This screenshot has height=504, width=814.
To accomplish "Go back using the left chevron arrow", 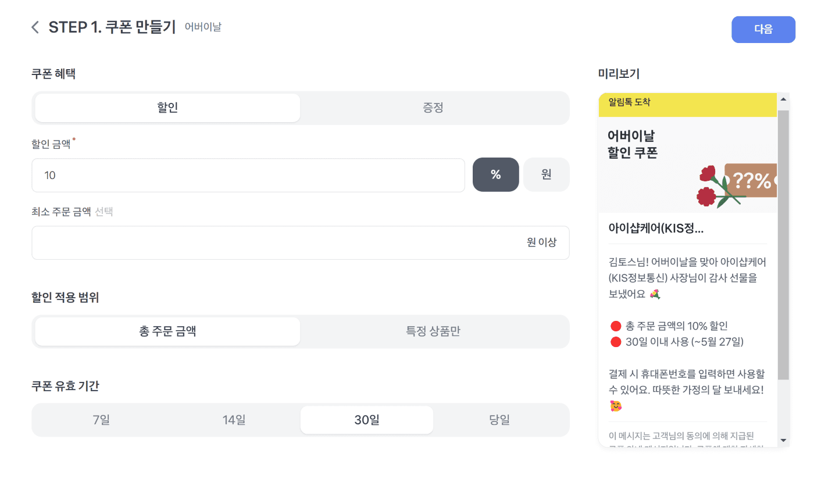I will (34, 27).
